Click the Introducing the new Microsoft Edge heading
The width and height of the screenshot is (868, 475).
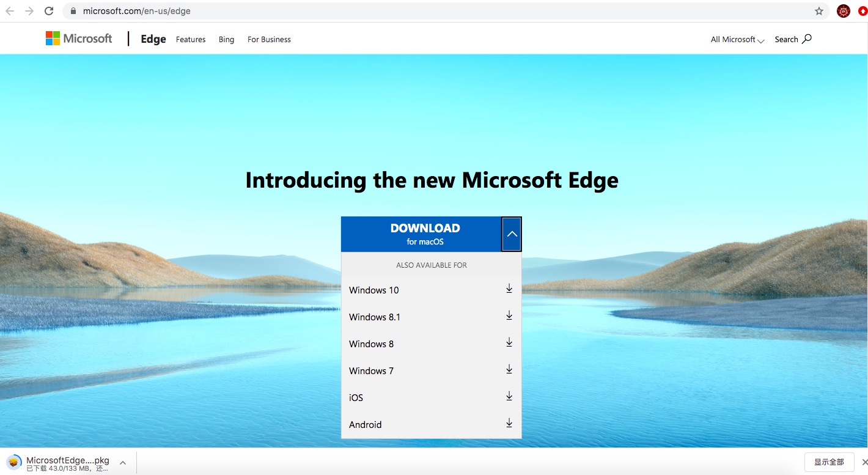pyautogui.click(x=432, y=180)
